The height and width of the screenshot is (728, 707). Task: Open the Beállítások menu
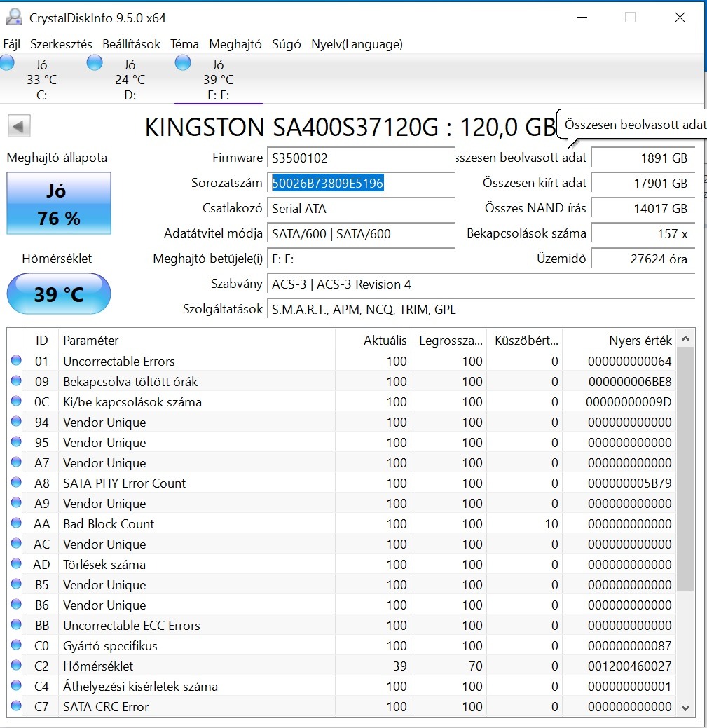(131, 44)
